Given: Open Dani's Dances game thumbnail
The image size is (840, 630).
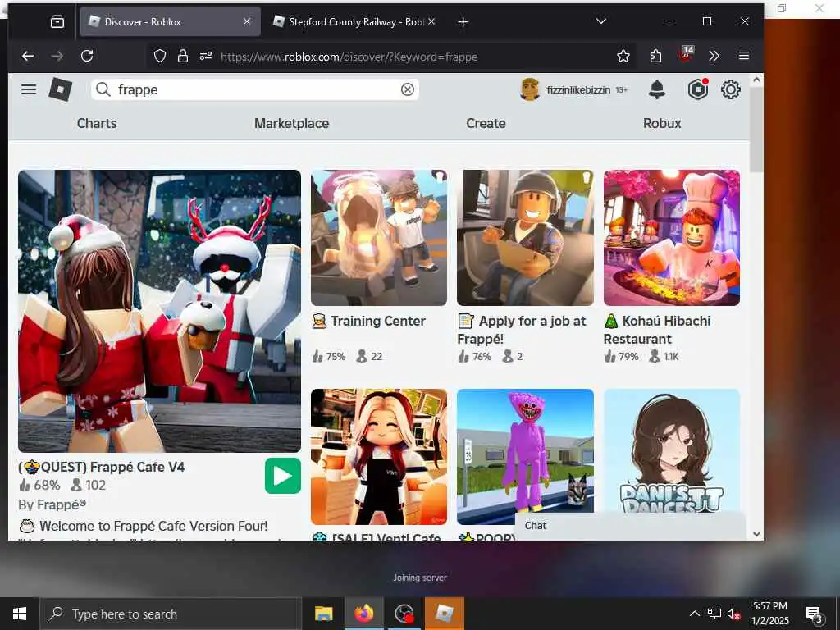Looking at the screenshot, I should 672,452.
